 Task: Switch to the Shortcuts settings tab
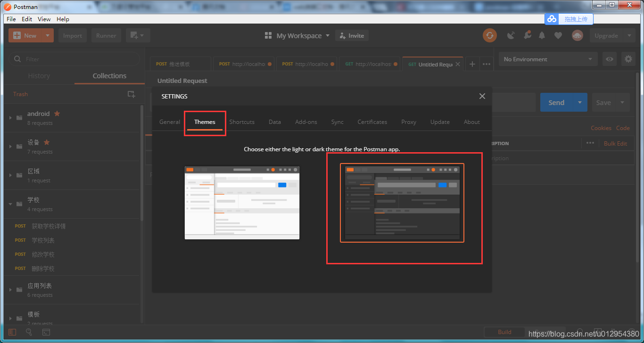coord(242,122)
